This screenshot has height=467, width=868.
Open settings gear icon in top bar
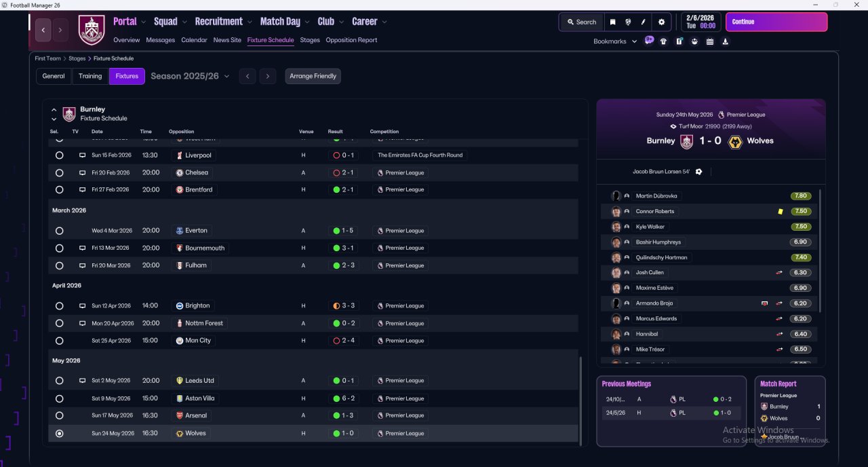pos(662,22)
